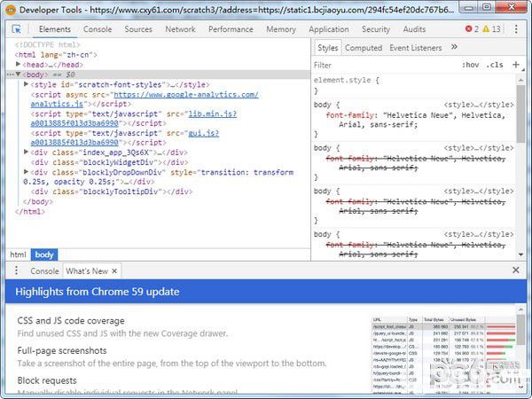Click the first body rule style source link
This screenshot has height=399, width=532.
(479, 105)
